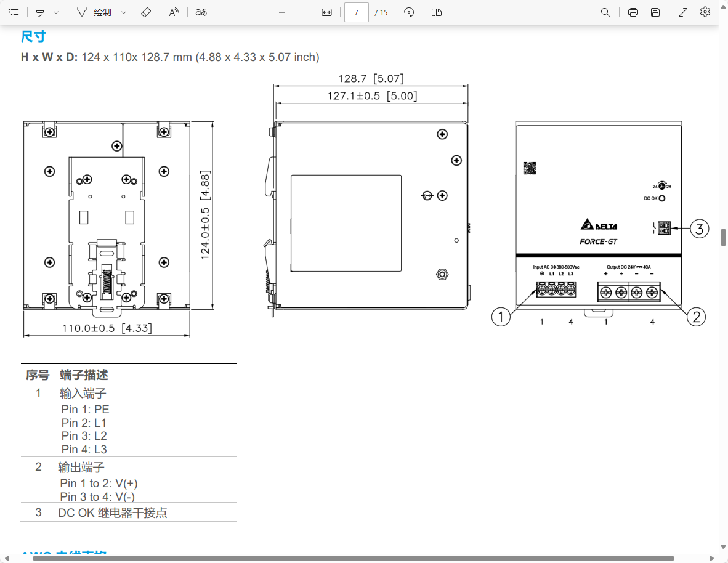Click the translate icon
Image resolution: width=728 pixels, height=563 pixels.
tap(201, 12)
